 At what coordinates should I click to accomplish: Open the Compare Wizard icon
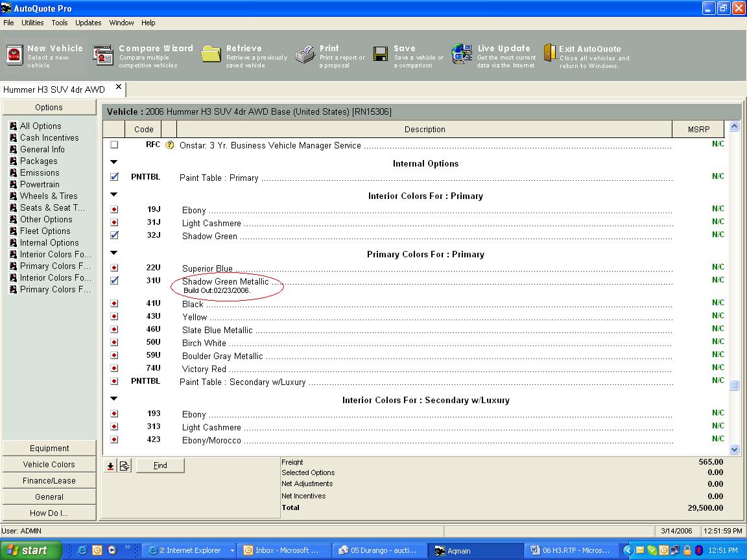[x=103, y=55]
